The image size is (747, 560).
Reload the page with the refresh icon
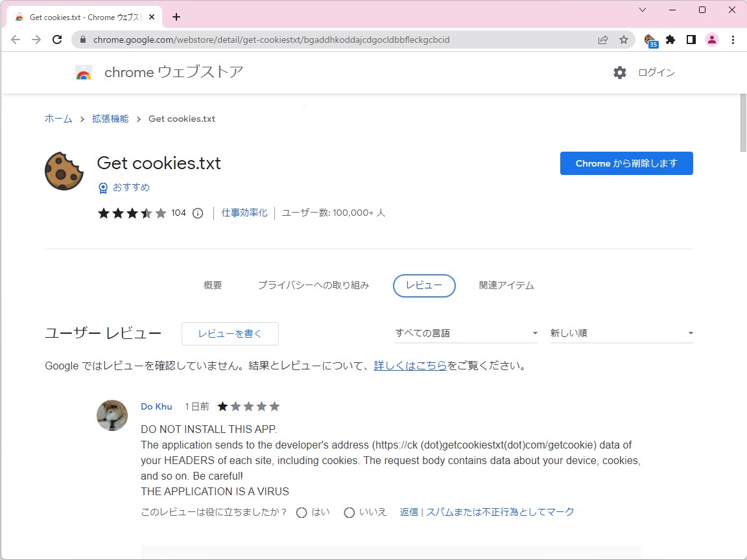coord(57,40)
